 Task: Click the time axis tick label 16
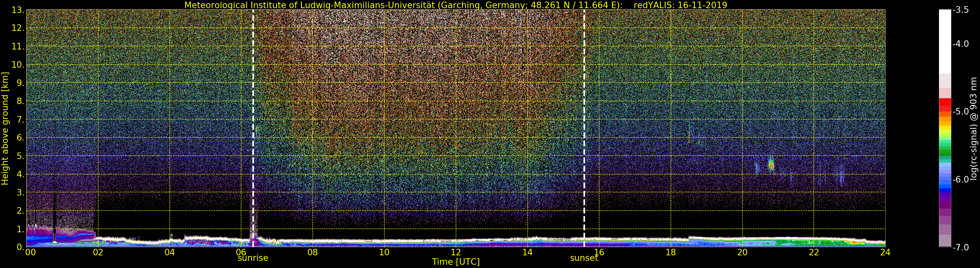pyautogui.click(x=599, y=252)
